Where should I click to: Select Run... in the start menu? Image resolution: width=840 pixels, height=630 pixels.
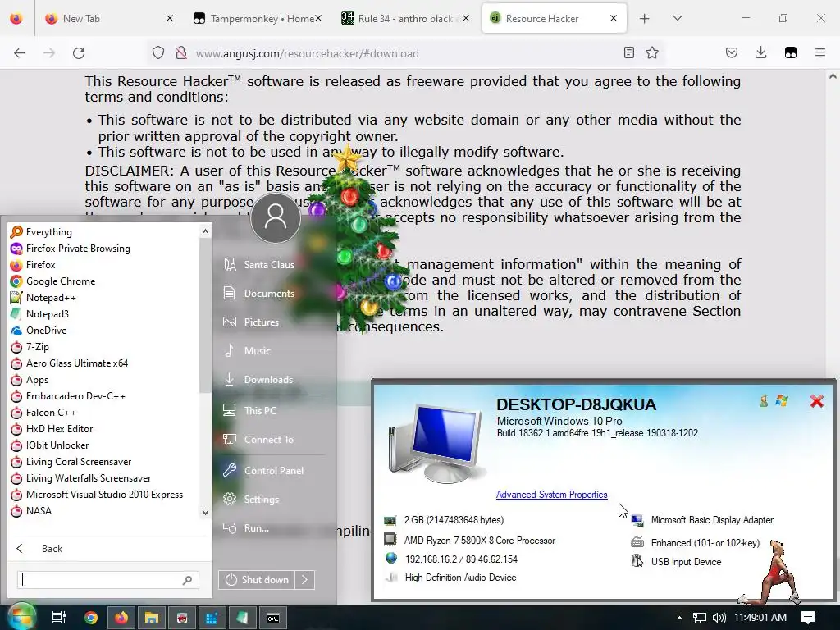point(246,528)
